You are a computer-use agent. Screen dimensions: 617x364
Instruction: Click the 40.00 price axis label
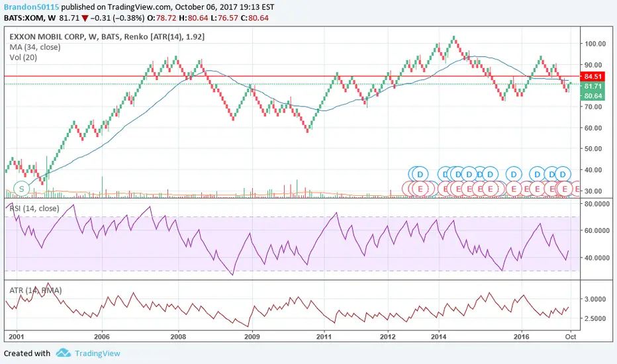593,170
